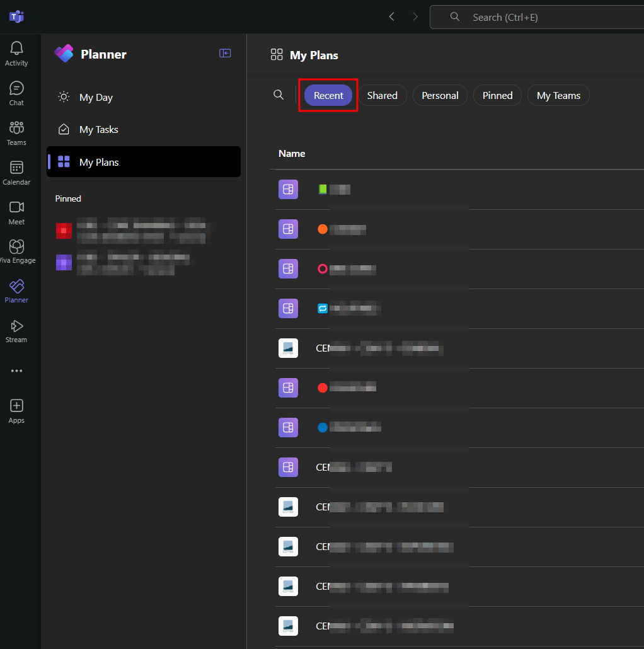Screen dimensions: 644x649
Task: Select the Recent filter pill
Action: point(328,95)
